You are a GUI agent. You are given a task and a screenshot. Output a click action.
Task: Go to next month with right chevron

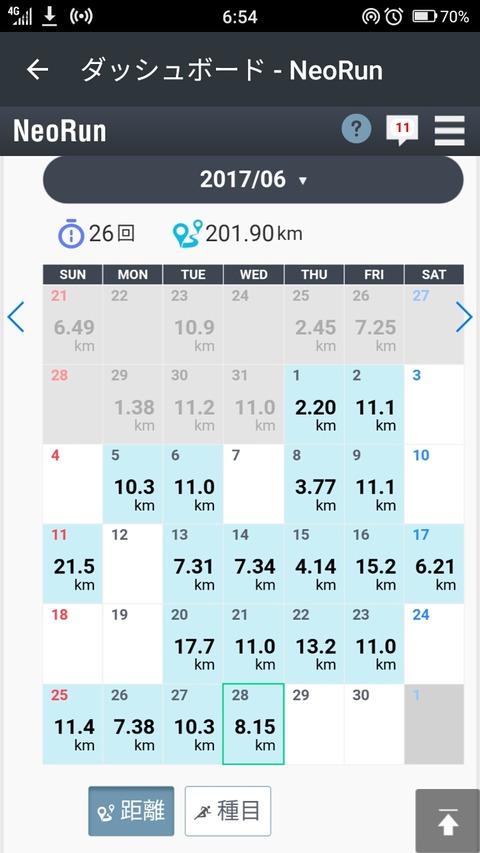464,317
